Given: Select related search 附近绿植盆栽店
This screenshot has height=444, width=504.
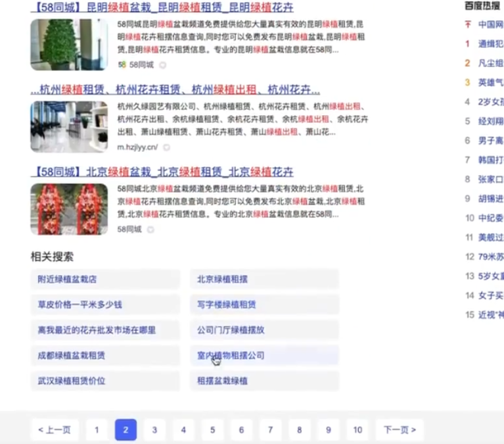Looking at the screenshot, I should [x=105, y=280].
